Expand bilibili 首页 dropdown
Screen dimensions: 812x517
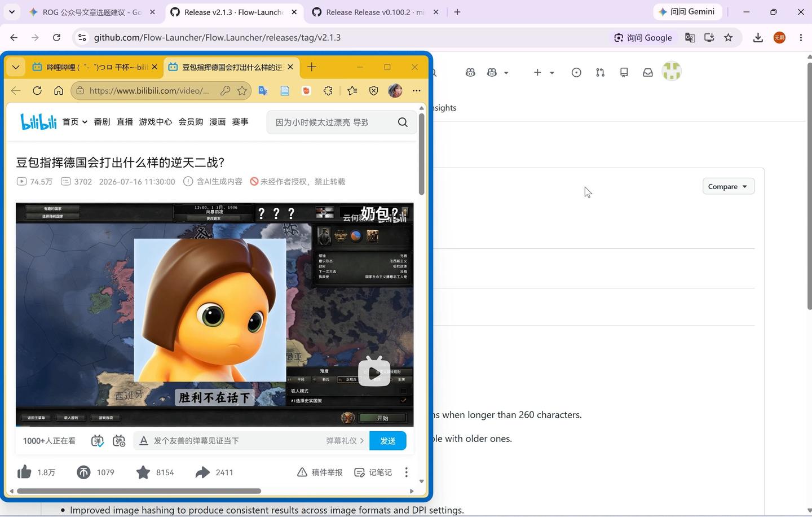pos(75,121)
